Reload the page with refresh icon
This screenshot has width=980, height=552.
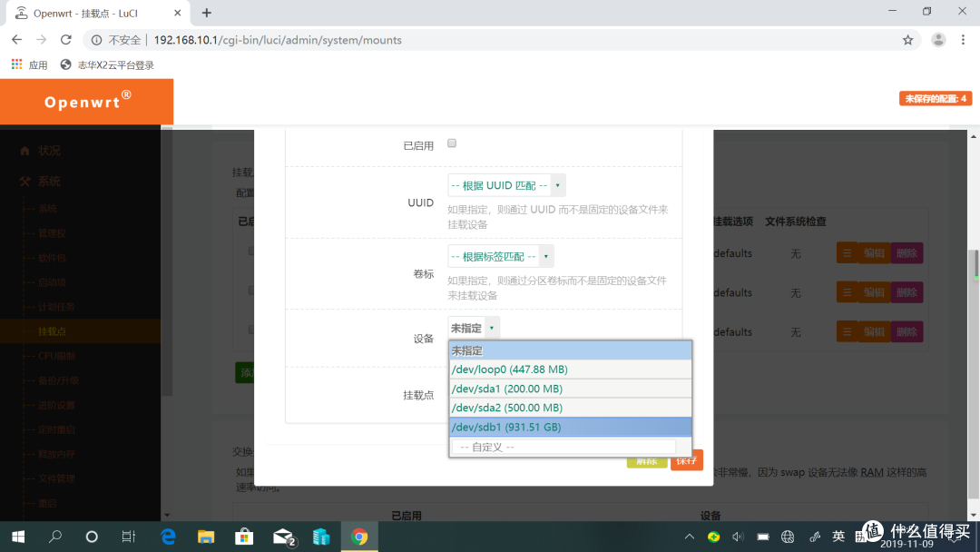(x=65, y=40)
